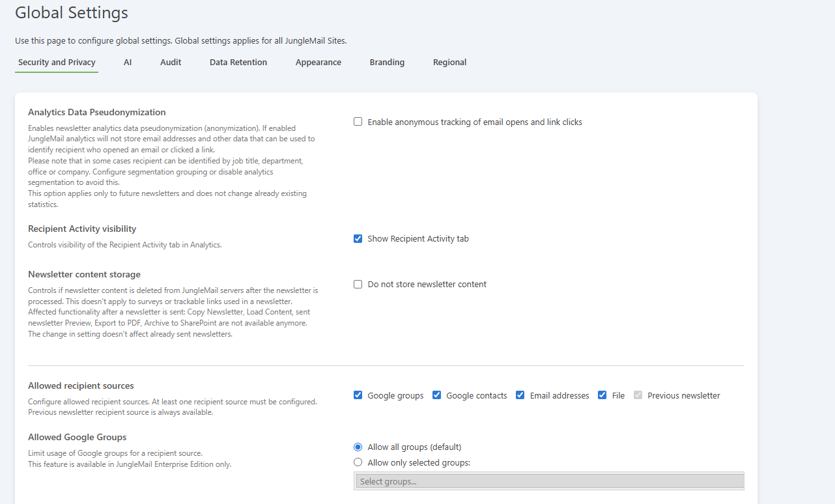Select the Appearance tab
Image resolution: width=835 pixels, height=504 pixels.
(x=318, y=63)
